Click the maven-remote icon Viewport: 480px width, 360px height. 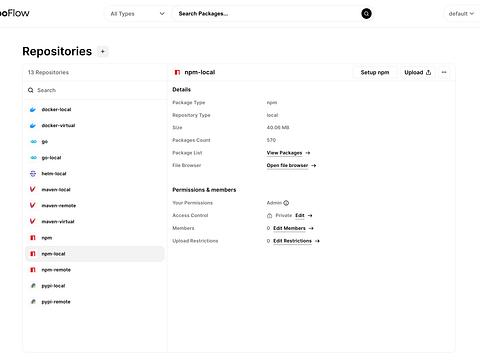point(32,205)
